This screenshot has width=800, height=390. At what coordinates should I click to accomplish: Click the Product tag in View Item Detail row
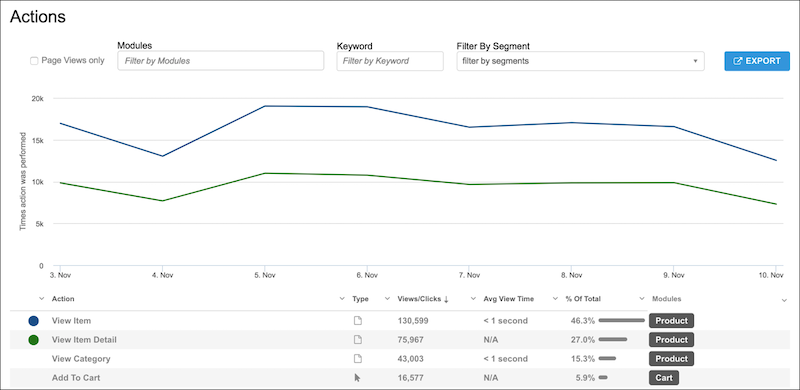(671, 339)
